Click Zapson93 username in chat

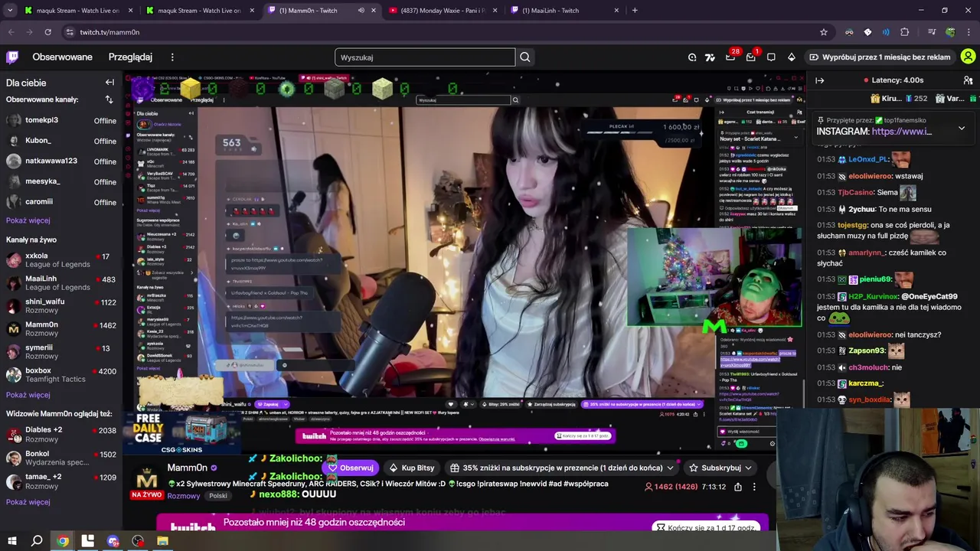(x=867, y=350)
